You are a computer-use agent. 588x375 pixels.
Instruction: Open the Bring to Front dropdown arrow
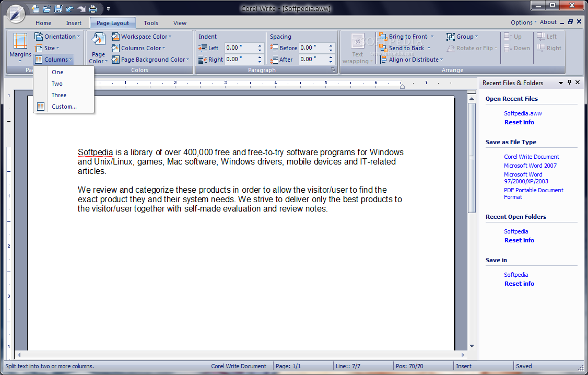(x=432, y=37)
